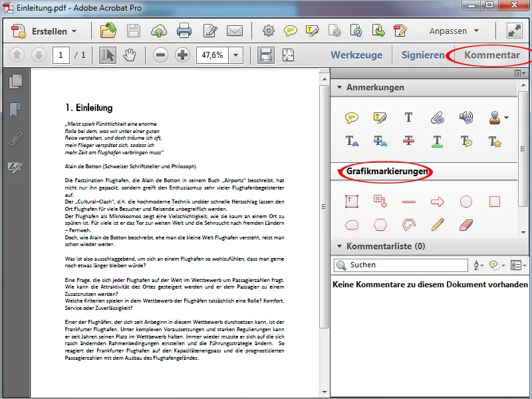Collapse the Grafikmarkierungen section
Viewport: 532px width, 399px height.
tap(339, 171)
